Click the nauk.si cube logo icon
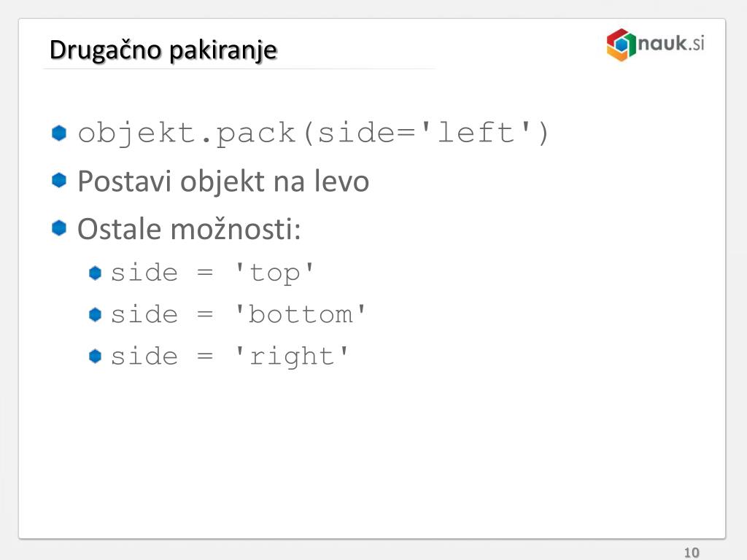The image size is (747, 560). click(622, 44)
